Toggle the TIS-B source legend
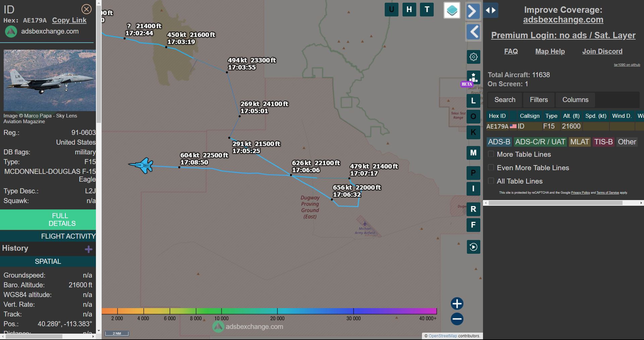The height and width of the screenshot is (340, 644). [603, 142]
